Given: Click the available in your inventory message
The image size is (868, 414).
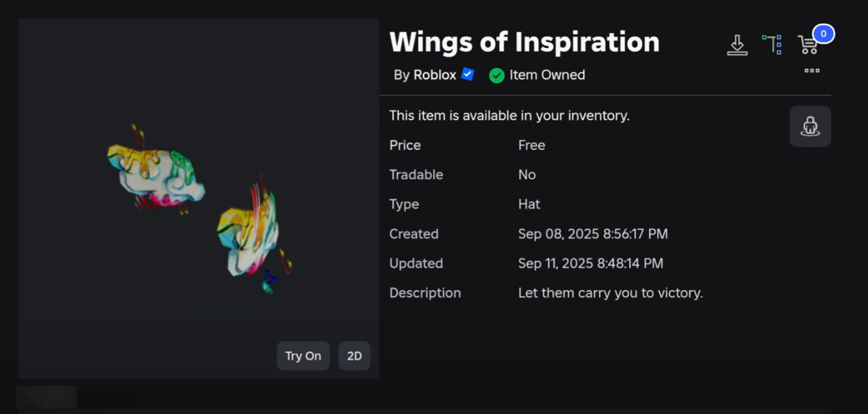Looking at the screenshot, I should click(509, 116).
